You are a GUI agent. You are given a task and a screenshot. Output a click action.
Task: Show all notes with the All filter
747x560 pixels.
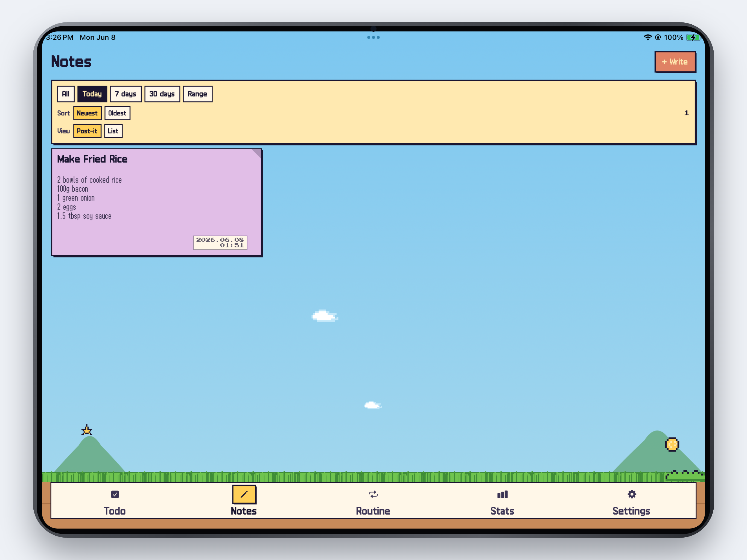coord(66,94)
